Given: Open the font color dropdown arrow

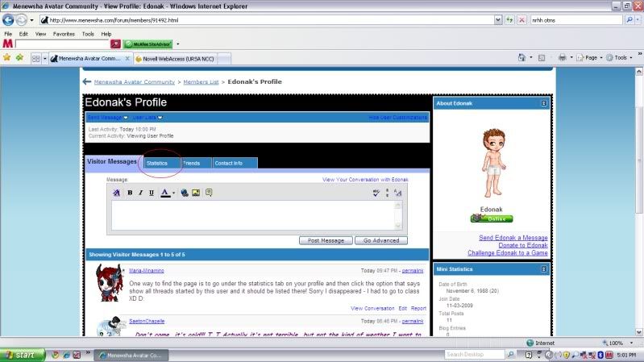Looking at the screenshot, I should pyautogui.click(x=174, y=193).
